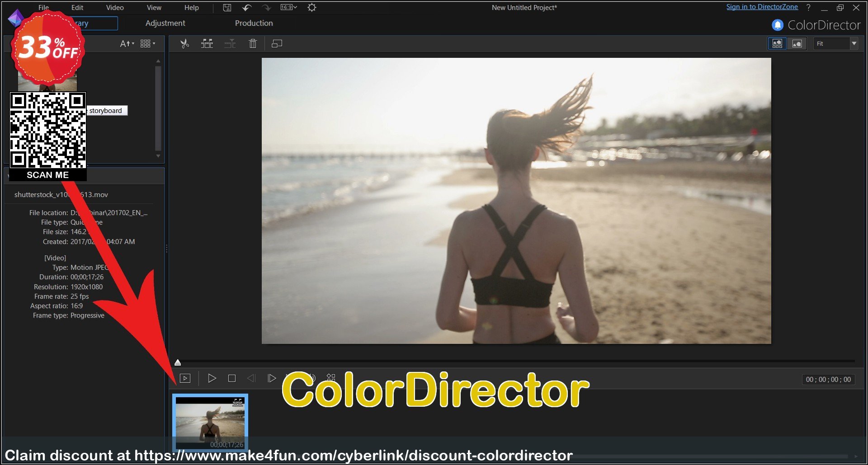Open the File menu
Screen dimensions: 868x465
coord(43,7)
